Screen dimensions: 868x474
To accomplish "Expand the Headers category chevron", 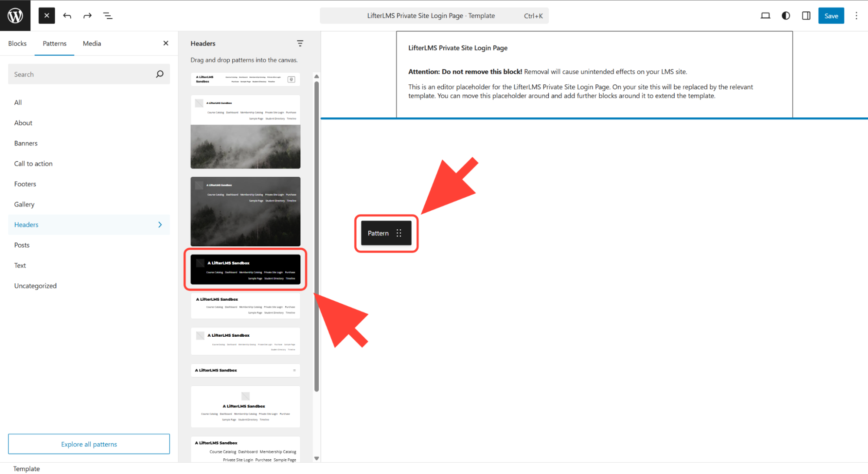I will click(x=160, y=225).
